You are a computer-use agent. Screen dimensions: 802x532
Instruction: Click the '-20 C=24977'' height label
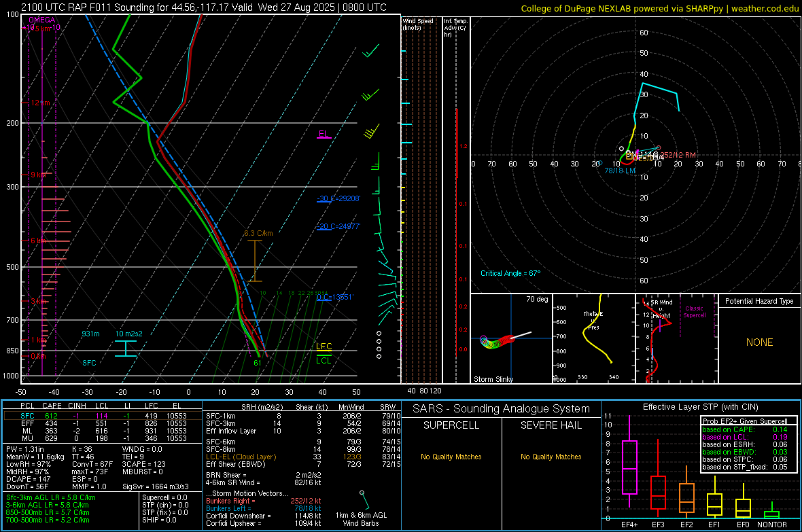click(338, 226)
